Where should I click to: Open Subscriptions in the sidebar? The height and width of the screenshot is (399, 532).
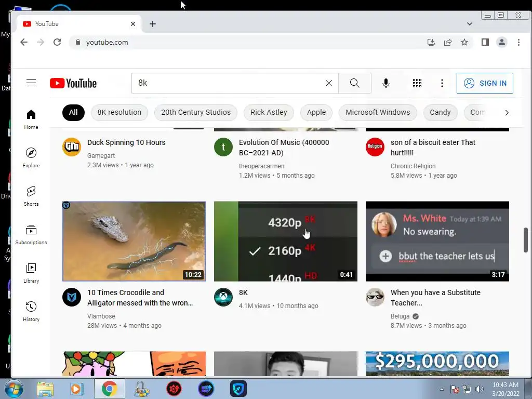[31, 234]
